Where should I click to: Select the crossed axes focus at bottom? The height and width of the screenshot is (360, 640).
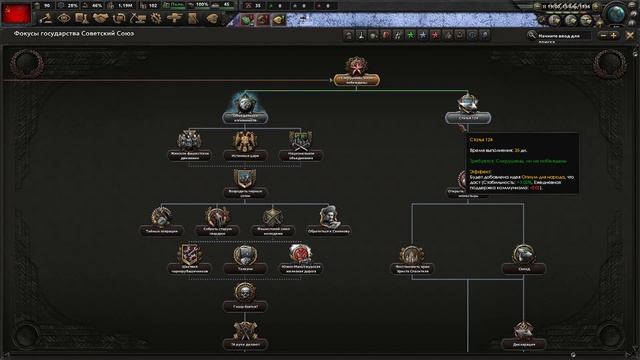point(245,335)
